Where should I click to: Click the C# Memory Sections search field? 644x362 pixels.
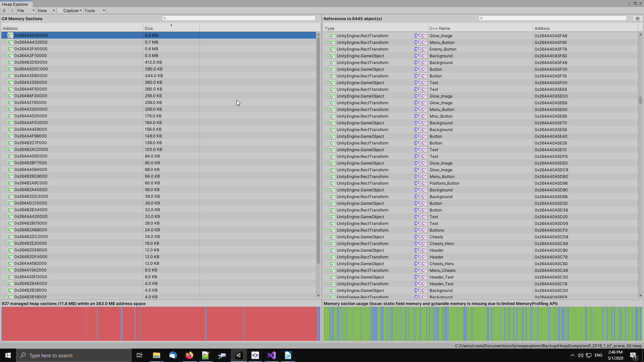coord(239,18)
